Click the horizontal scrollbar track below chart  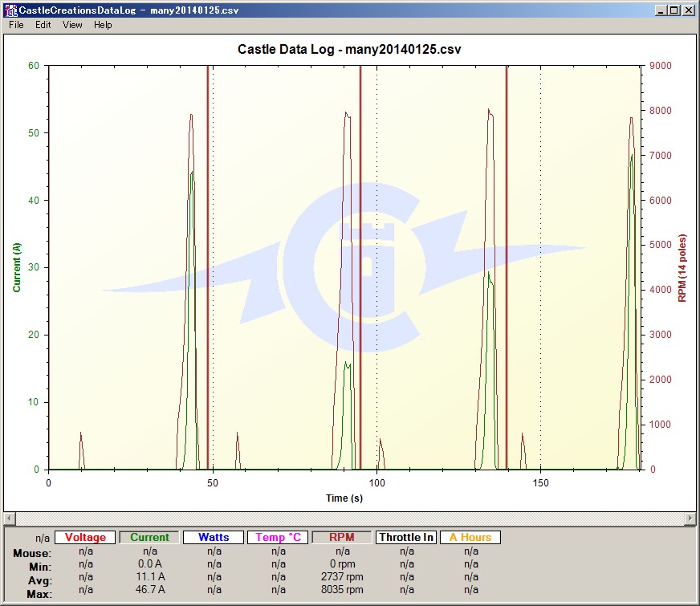pos(349,519)
